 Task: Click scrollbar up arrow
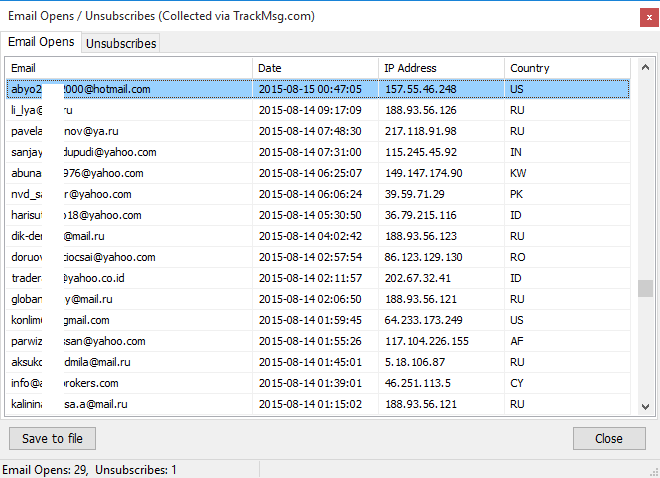pyautogui.click(x=645, y=67)
